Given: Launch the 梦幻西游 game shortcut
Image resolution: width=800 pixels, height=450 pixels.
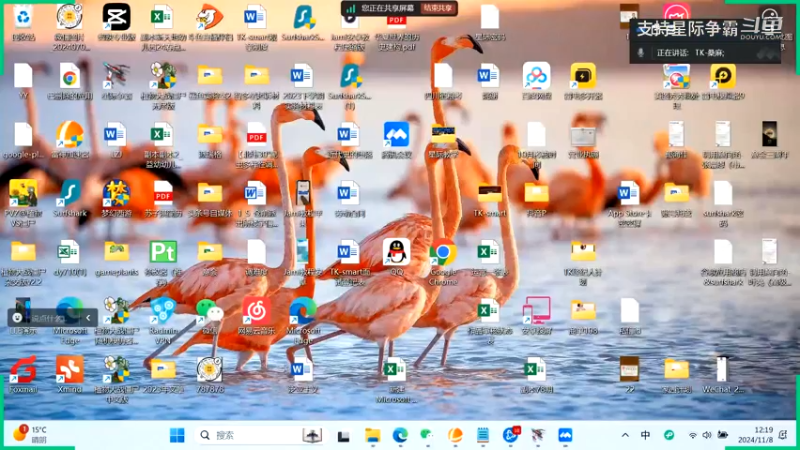Looking at the screenshot, I should point(116,194).
